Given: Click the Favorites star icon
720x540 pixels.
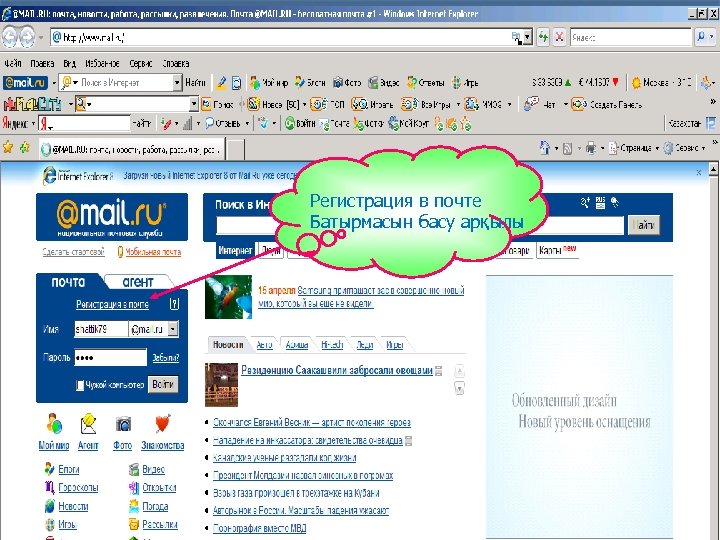Looking at the screenshot, I should click(8, 147).
